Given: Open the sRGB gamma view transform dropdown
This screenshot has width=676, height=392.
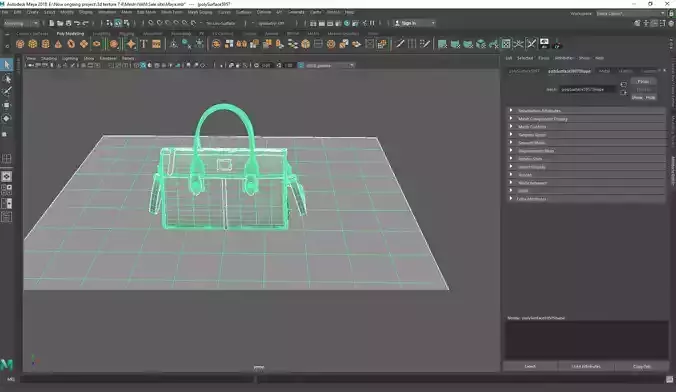Looking at the screenshot, I should pyautogui.click(x=330, y=66).
